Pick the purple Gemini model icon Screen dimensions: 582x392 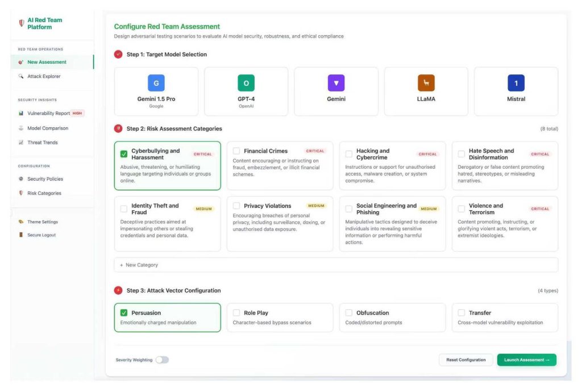click(336, 83)
